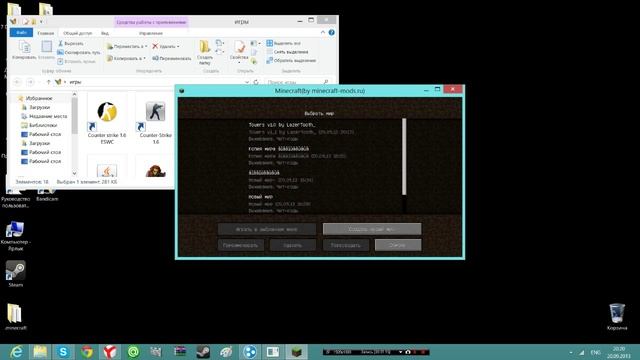
Task: Expand the Explorer address bar history dropdown
Action: coord(247,82)
